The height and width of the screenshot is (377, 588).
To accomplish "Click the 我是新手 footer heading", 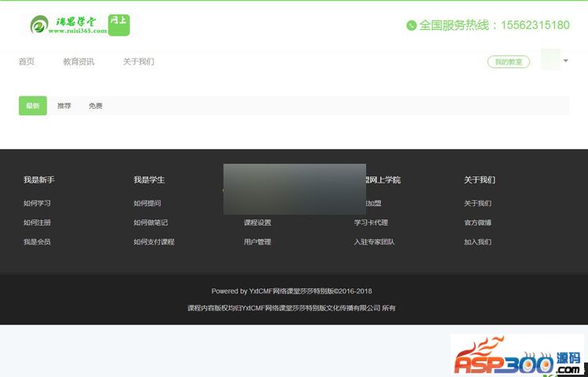I will click(39, 180).
